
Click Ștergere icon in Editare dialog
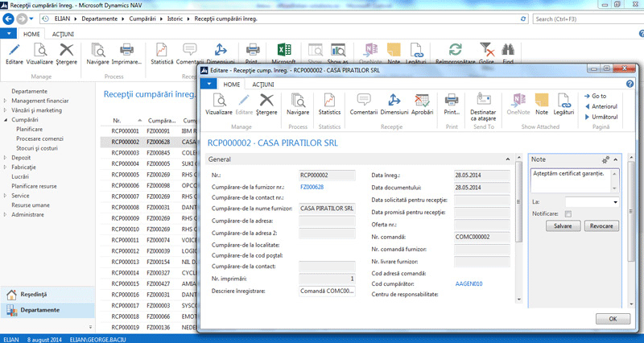click(266, 100)
